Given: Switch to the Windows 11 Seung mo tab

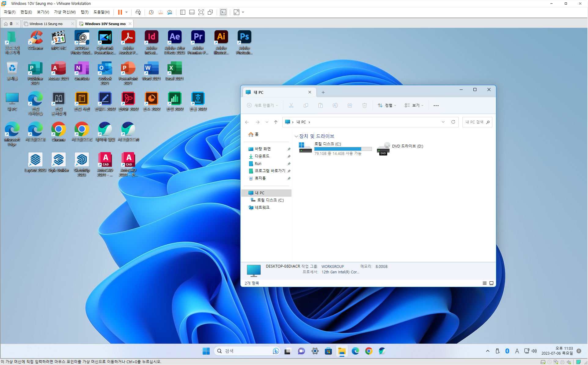Looking at the screenshot, I should pos(46,24).
